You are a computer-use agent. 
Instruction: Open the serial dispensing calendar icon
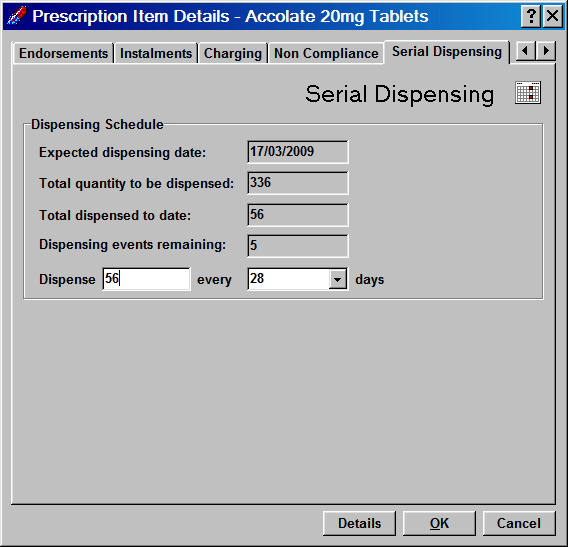coord(528,93)
